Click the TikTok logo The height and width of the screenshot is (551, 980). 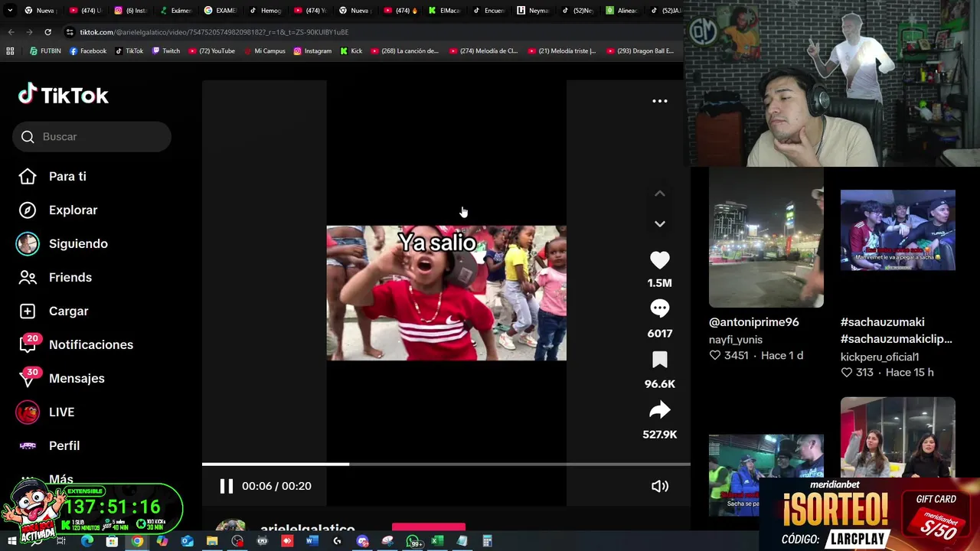tap(64, 95)
